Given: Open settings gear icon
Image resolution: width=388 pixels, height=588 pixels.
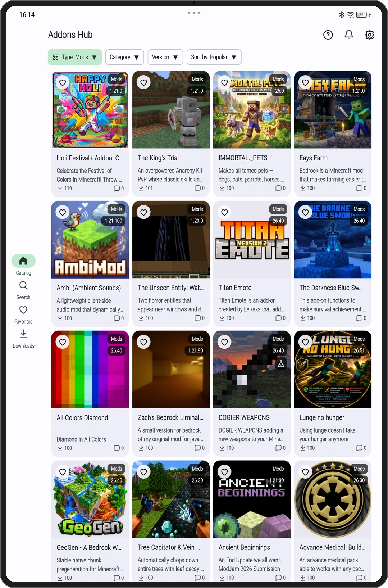Looking at the screenshot, I should pos(370,35).
